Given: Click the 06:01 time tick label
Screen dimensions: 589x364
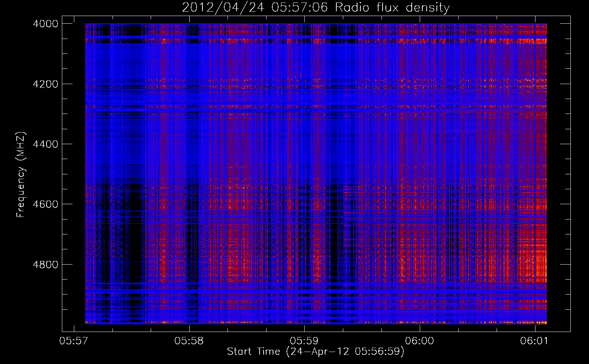Looking at the screenshot, I should (534, 341).
